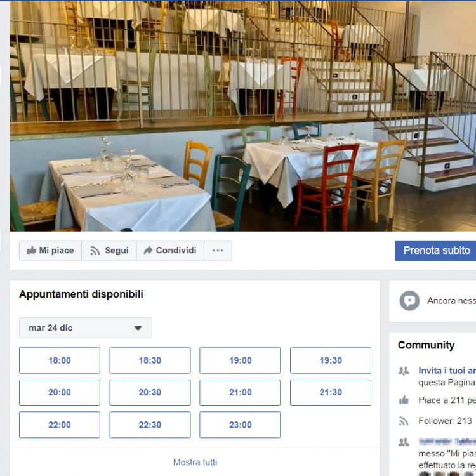Click the date dropdown arrow

click(x=138, y=328)
